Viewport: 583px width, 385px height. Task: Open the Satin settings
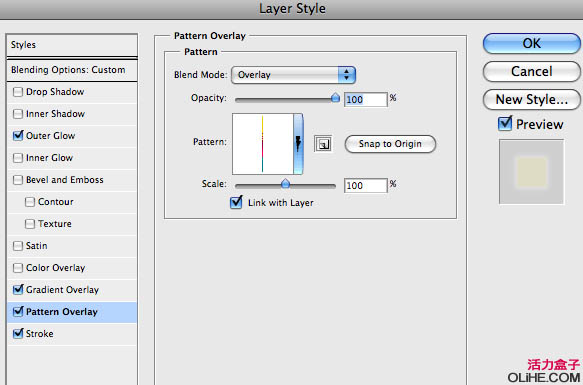[x=36, y=246]
